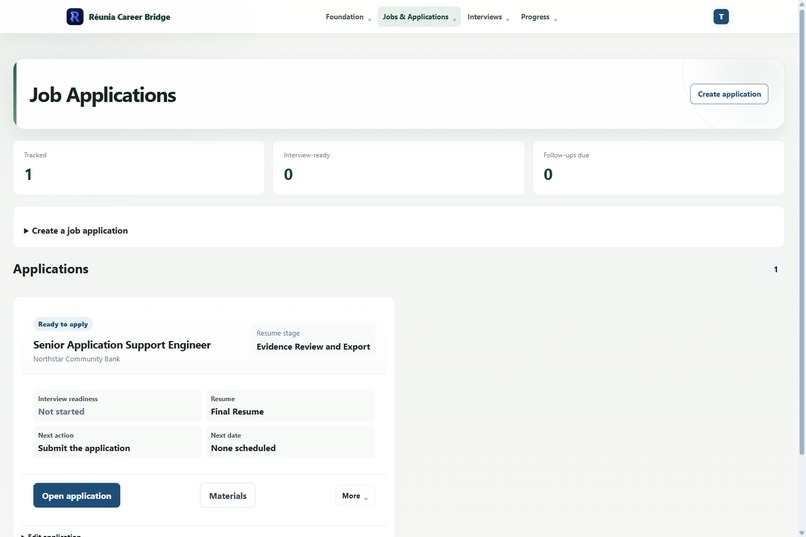Image resolution: width=806 pixels, height=537 pixels.
Task: Open the More dropdown on the card
Action: (355, 495)
